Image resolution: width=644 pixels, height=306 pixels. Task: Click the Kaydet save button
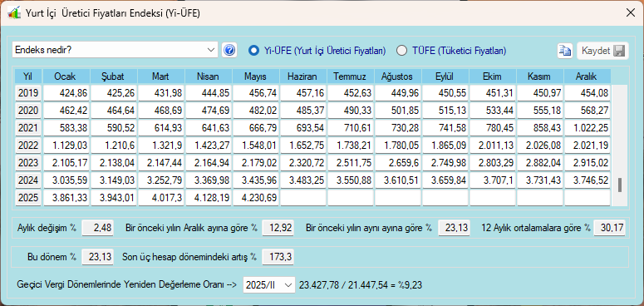click(x=602, y=51)
